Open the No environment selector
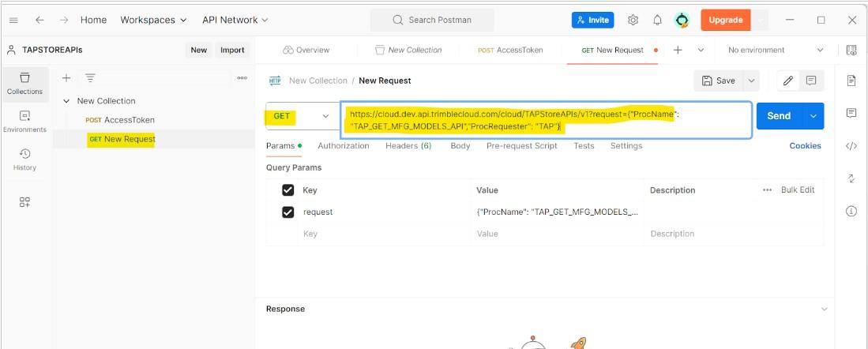This screenshot has height=349, width=868. click(776, 50)
